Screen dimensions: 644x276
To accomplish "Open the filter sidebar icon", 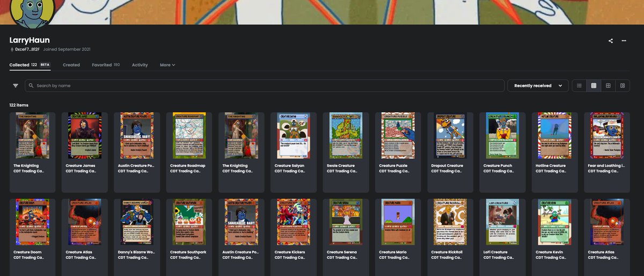I will coord(16,85).
